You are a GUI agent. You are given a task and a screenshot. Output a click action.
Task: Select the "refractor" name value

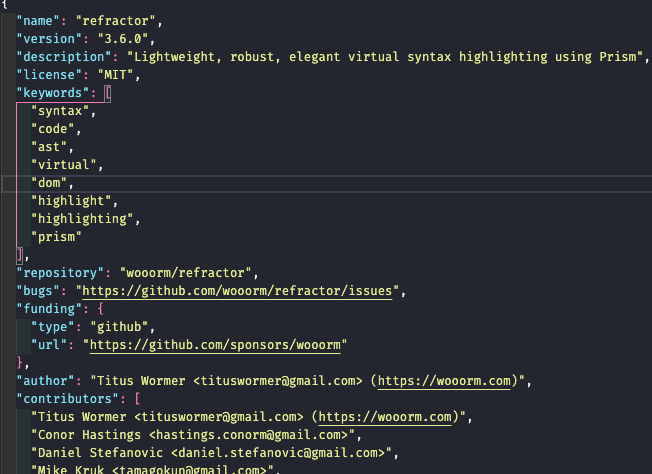pyautogui.click(x=115, y=21)
